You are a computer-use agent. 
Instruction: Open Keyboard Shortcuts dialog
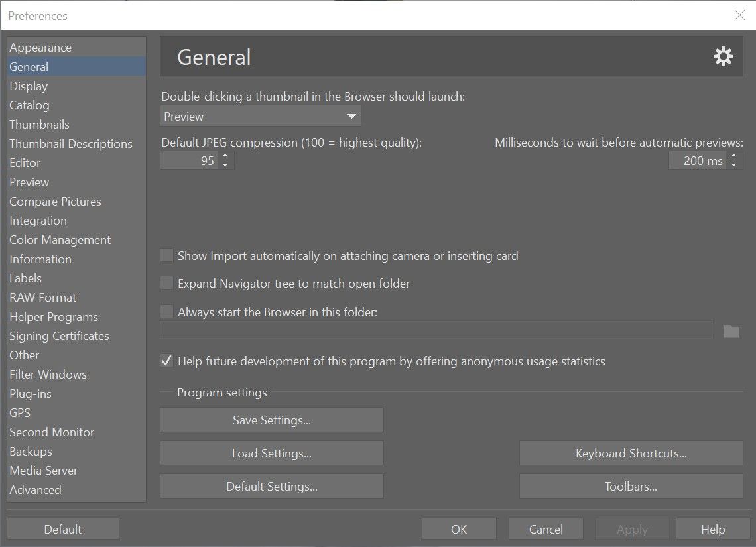(631, 454)
